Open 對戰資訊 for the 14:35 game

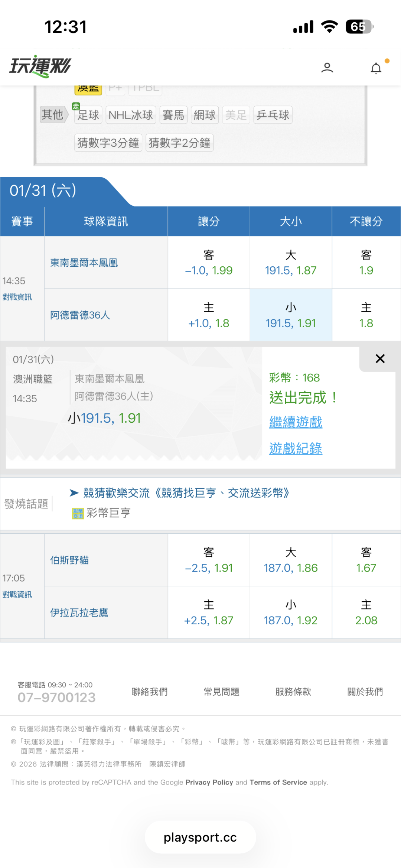click(17, 297)
